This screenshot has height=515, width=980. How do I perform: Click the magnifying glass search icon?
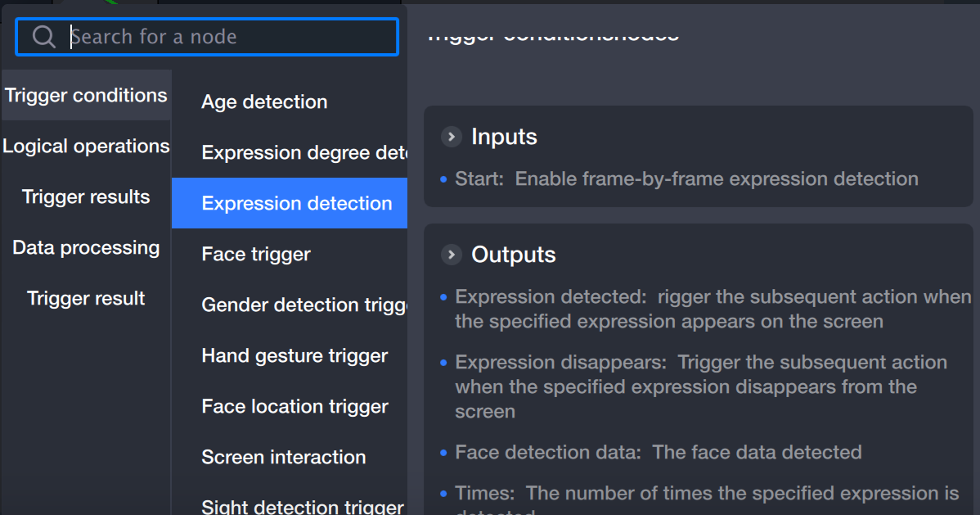point(44,37)
